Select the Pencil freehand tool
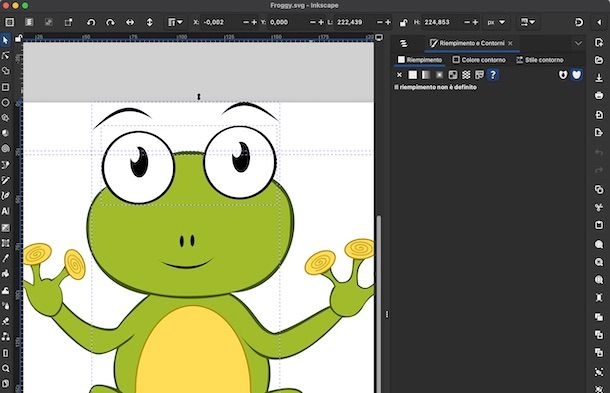610x393 pixels. (5, 180)
